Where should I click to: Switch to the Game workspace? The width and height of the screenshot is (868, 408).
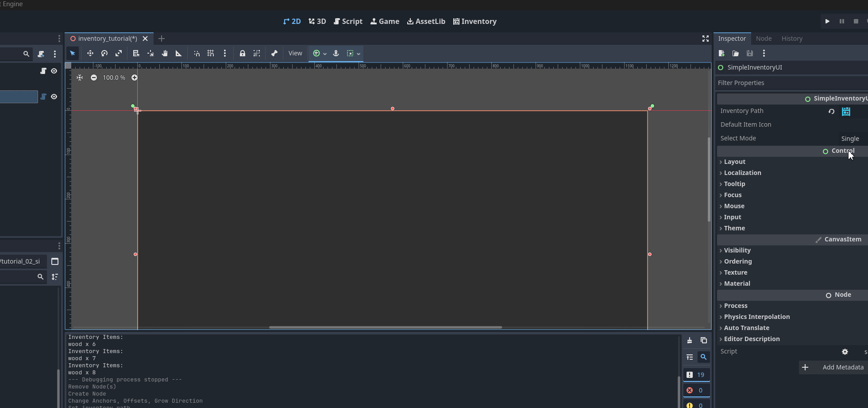(385, 21)
